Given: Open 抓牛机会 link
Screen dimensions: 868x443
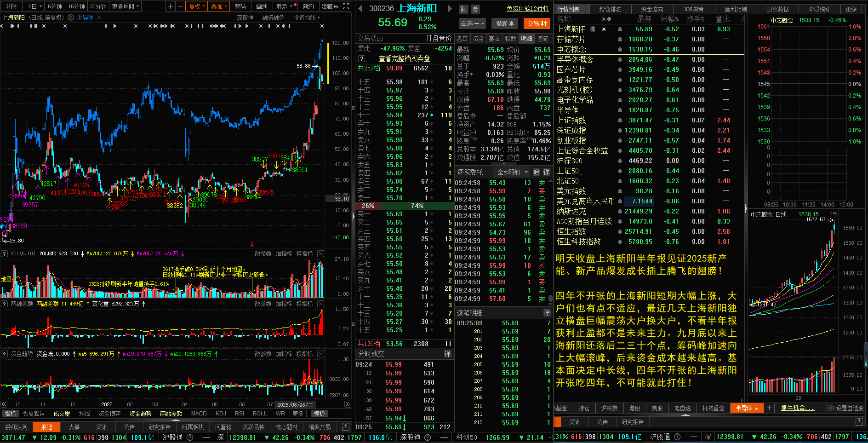Looking at the screenshot, I should (x=798, y=408).
